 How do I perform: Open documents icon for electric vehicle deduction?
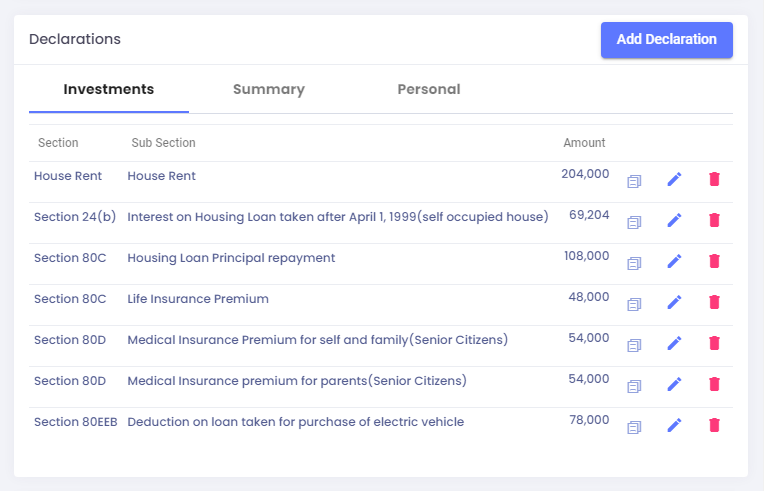(634, 427)
